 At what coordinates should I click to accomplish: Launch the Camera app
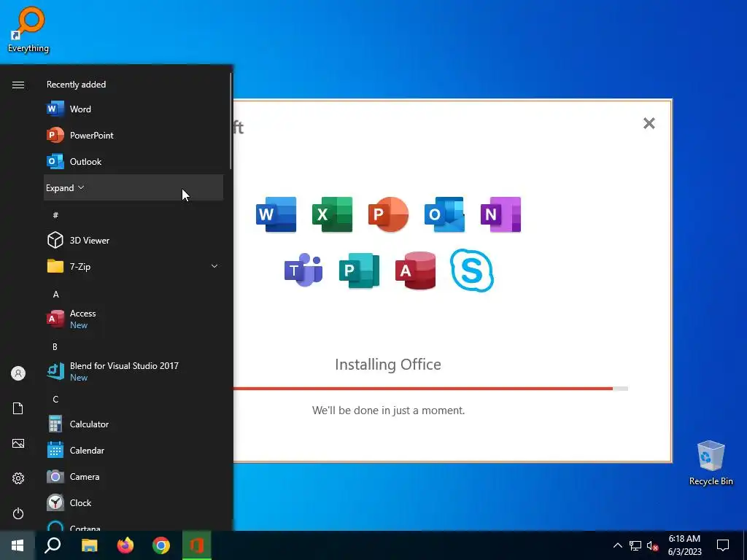point(133,477)
